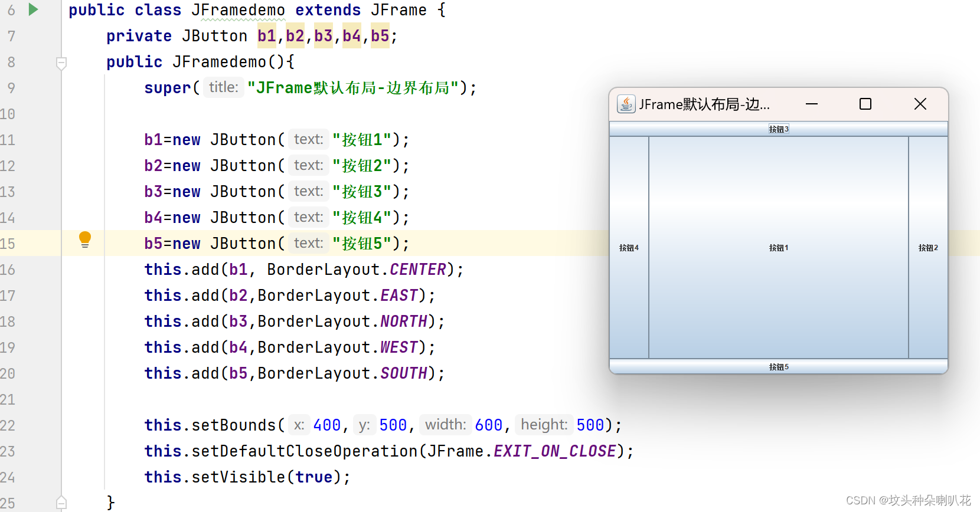Click the 按钮2 button on the JFrame's east side
Viewport: 980px width, 512px height.
point(928,248)
